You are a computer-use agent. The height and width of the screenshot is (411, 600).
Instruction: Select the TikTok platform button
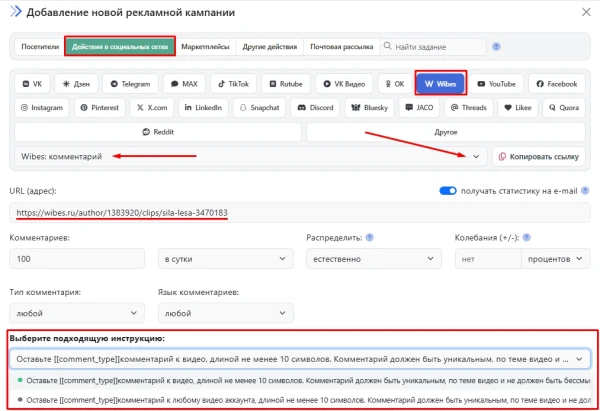click(237, 85)
